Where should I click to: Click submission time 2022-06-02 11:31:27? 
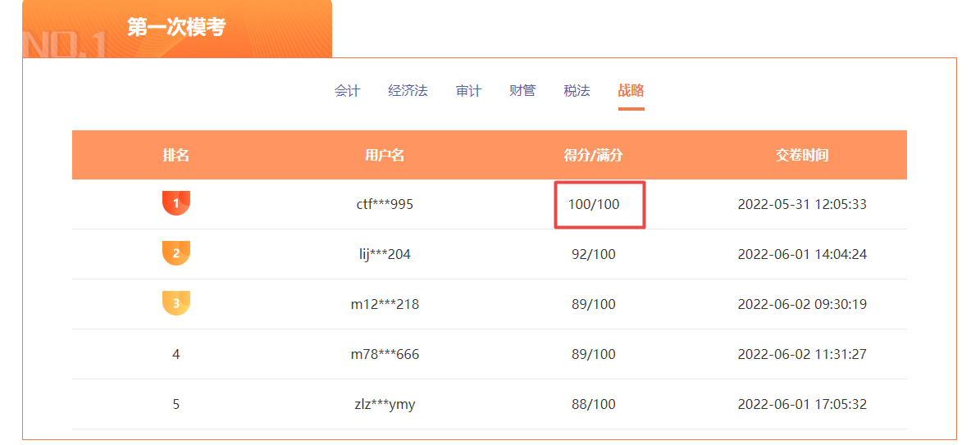pos(802,354)
